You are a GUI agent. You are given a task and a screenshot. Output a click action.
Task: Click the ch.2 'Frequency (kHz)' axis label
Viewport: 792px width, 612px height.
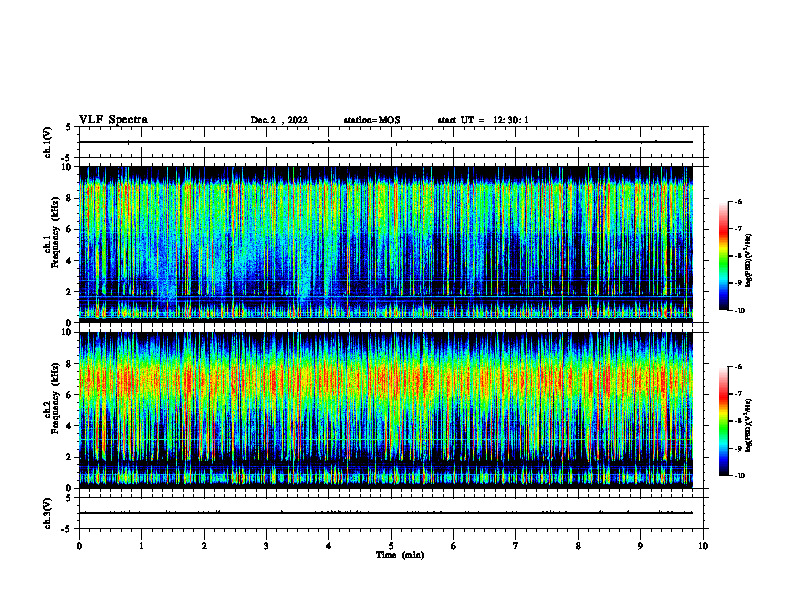(x=55, y=397)
